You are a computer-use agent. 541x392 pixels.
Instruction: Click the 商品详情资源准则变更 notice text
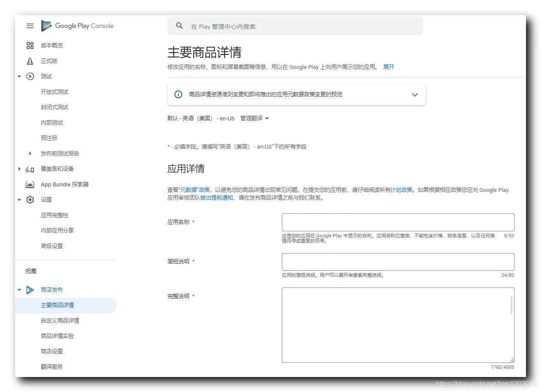coord(266,94)
